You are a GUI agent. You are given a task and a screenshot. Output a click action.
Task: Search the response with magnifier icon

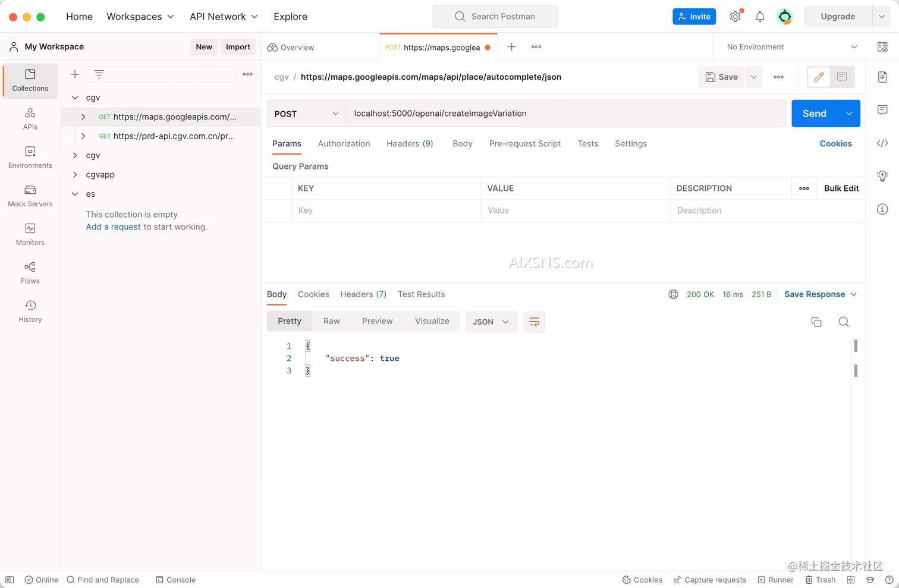844,322
